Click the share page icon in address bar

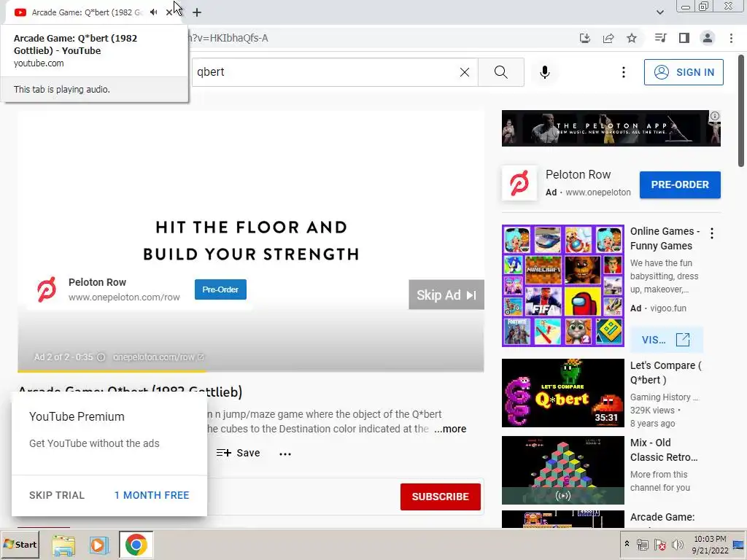click(x=608, y=38)
